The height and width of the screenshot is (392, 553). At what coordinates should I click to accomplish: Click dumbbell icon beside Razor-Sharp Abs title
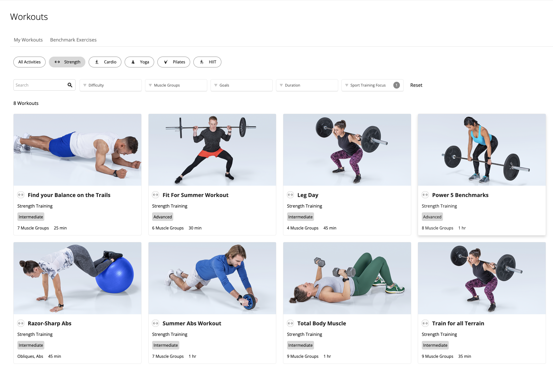[x=21, y=323]
